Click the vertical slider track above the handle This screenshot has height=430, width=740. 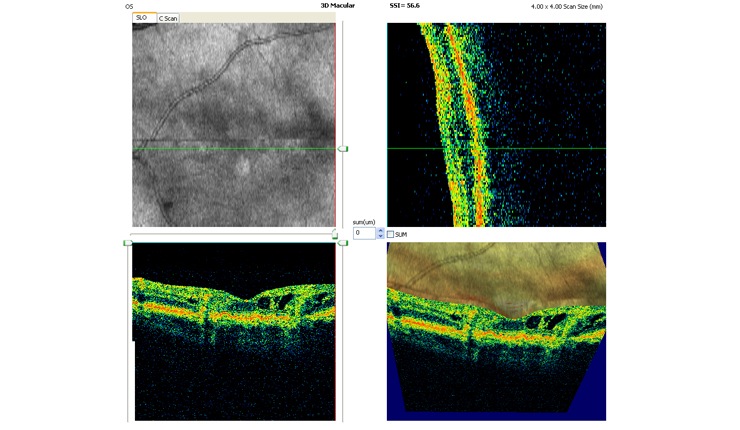(342, 80)
